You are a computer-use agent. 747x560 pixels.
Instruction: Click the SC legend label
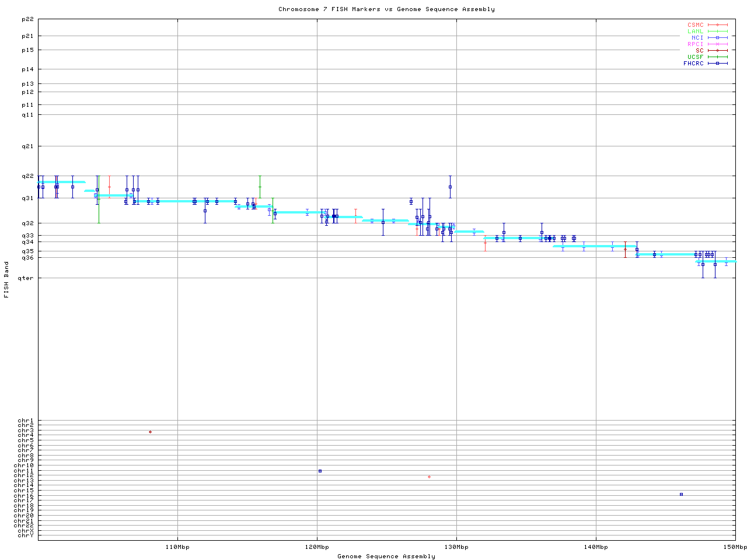coord(699,51)
